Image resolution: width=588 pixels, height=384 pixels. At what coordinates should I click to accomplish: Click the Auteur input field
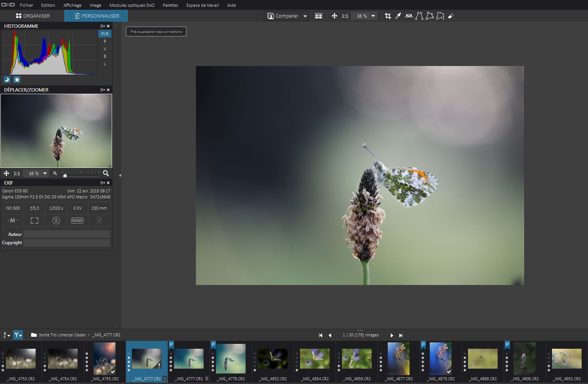pos(67,234)
